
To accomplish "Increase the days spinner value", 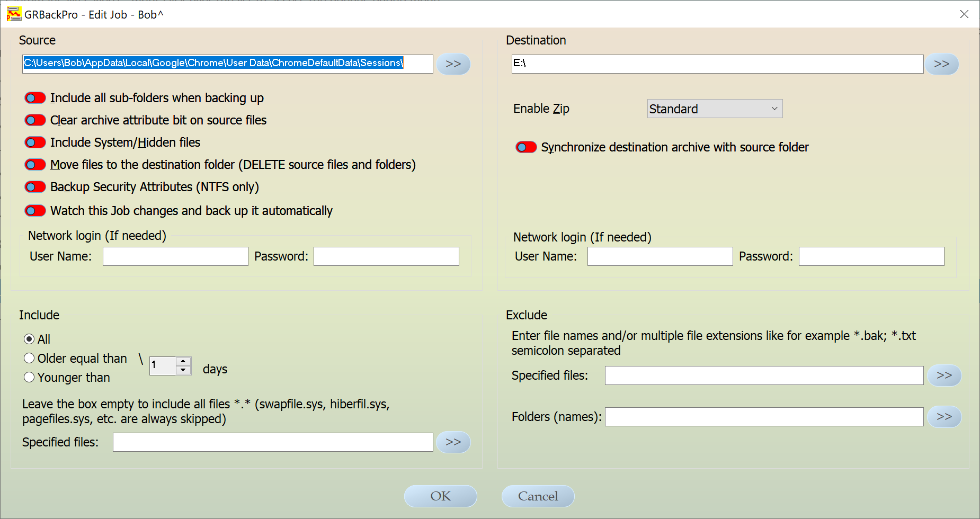I will (x=183, y=361).
